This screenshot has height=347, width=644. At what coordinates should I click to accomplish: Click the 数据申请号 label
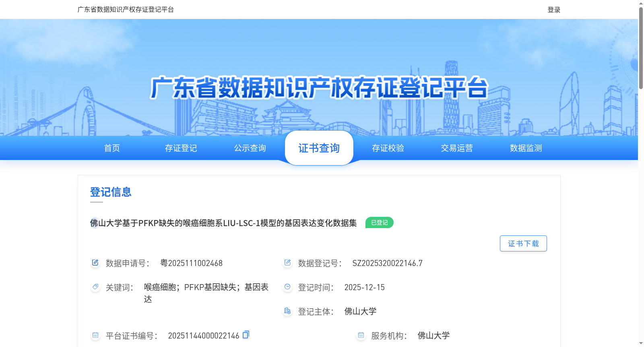point(128,263)
